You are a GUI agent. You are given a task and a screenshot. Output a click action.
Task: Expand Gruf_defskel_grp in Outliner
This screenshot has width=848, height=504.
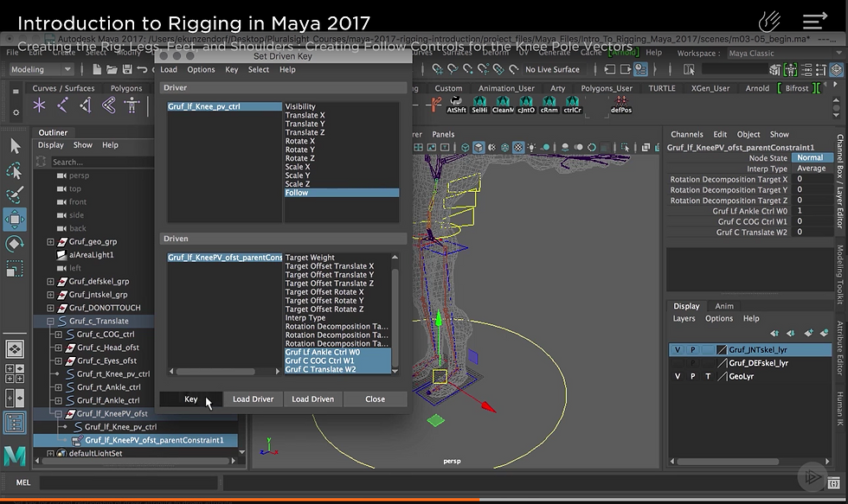pyautogui.click(x=50, y=281)
